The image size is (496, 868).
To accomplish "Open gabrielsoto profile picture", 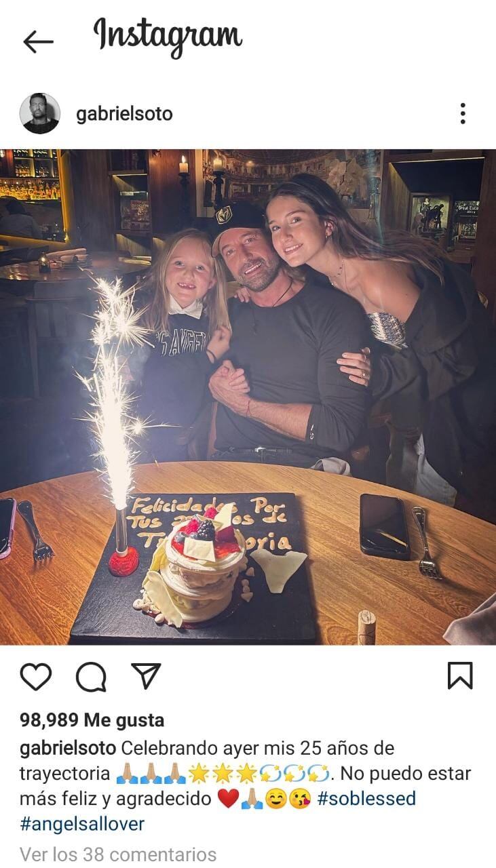I will click(x=39, y=113).
